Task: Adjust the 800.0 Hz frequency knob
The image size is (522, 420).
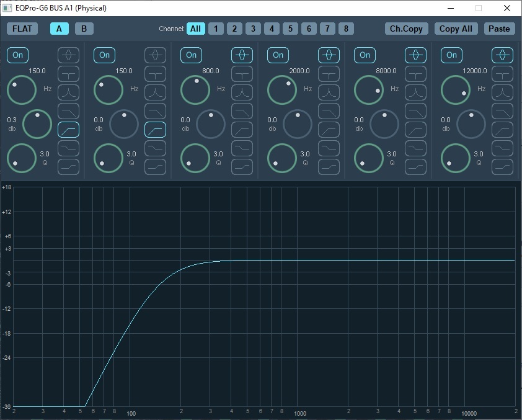Action: coord(195,90)
